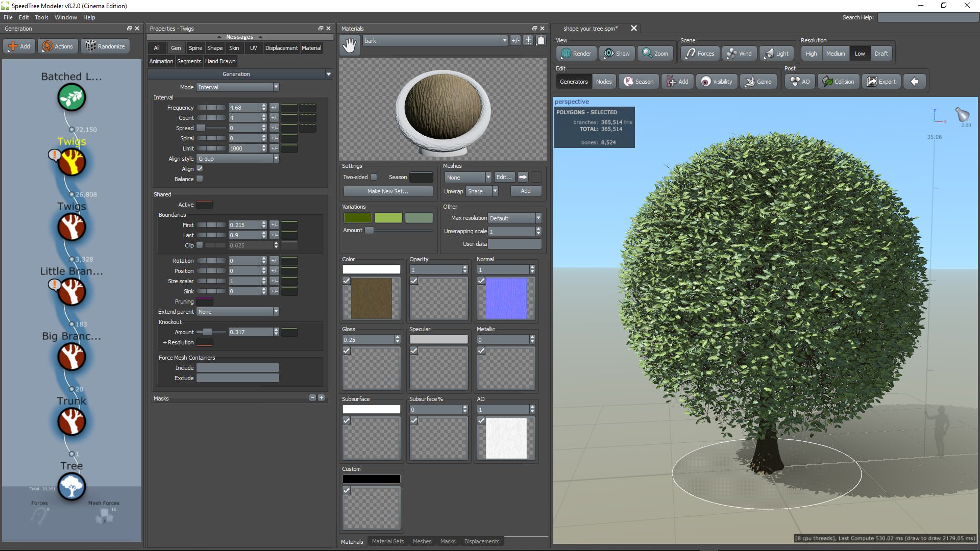Click the Collision post-process icon
980x551 pixels.
(x=838, y=81)
